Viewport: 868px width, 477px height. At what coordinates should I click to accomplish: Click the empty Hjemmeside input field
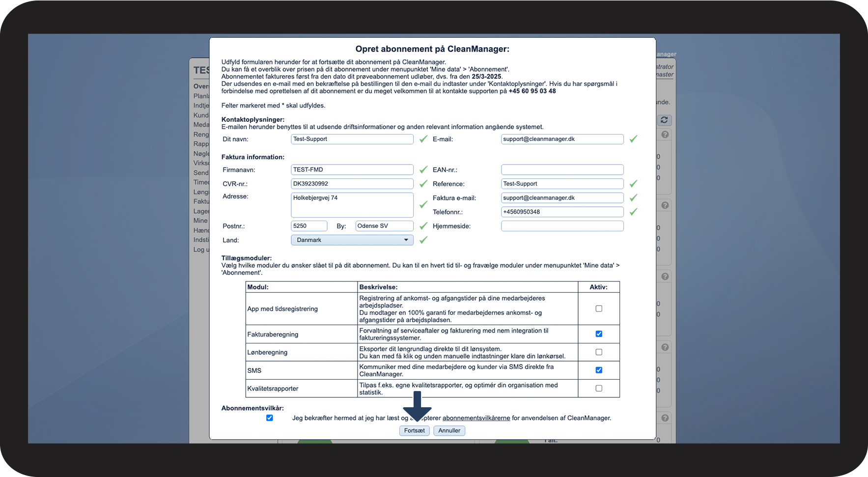562,226
